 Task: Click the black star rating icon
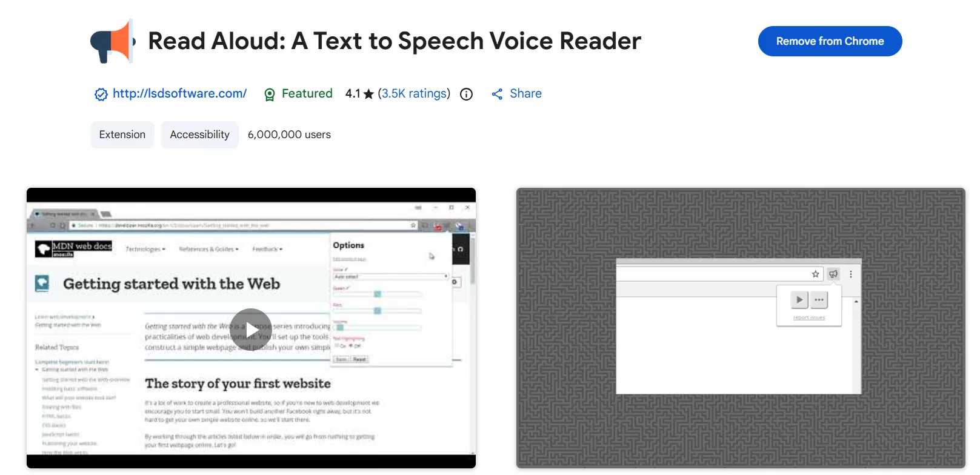(x=368, y=94)
